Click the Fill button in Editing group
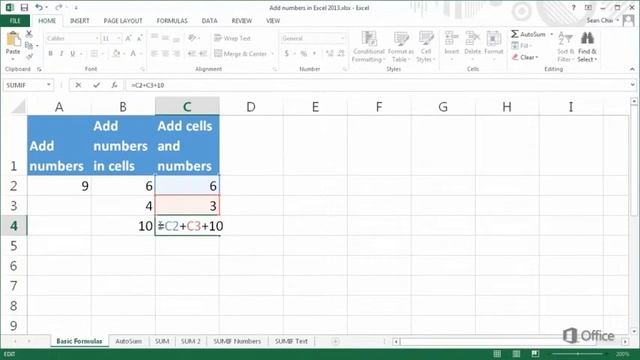The height and width of the screenshot is (360, 640). pos(521,46)
